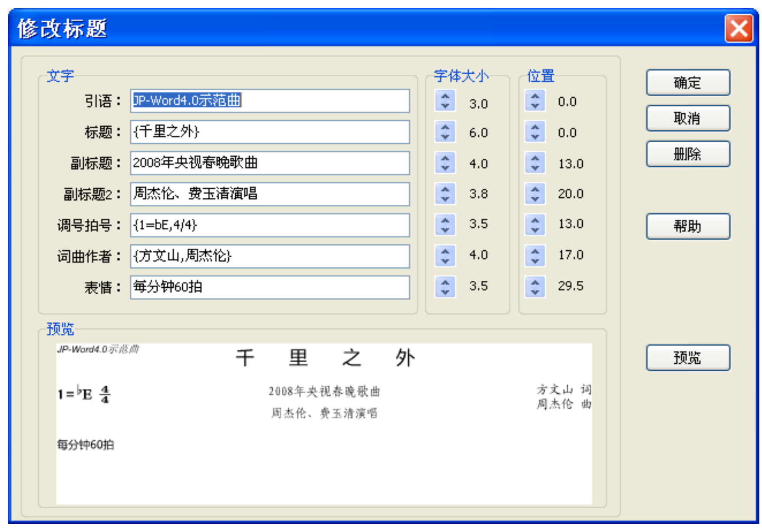The image size is (762, 532).
Task: Click 每分钟60拍 text in preview area
Action: [x=86, y=445]
